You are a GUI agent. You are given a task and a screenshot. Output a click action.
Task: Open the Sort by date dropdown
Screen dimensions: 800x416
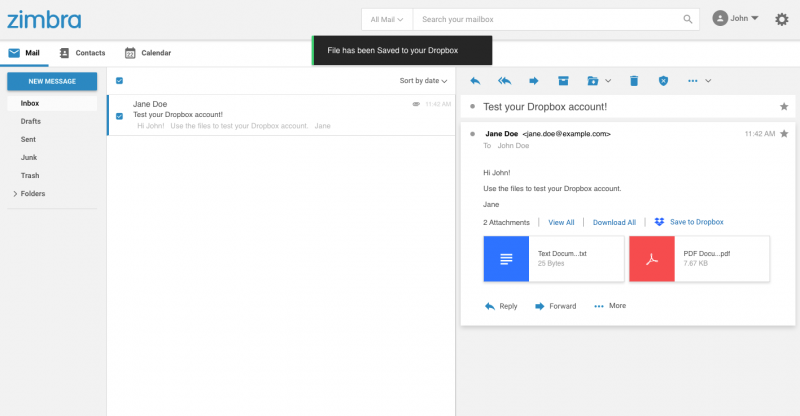(x=423, y=81)
